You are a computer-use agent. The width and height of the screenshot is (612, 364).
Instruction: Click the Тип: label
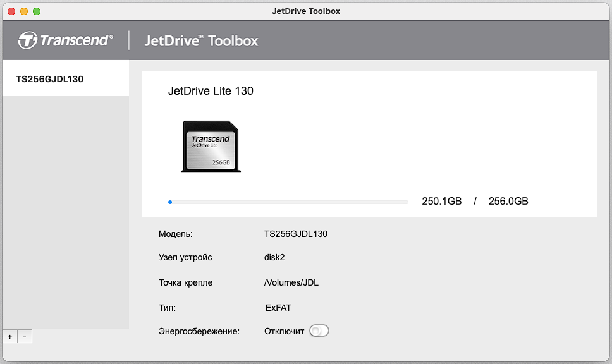167,308
